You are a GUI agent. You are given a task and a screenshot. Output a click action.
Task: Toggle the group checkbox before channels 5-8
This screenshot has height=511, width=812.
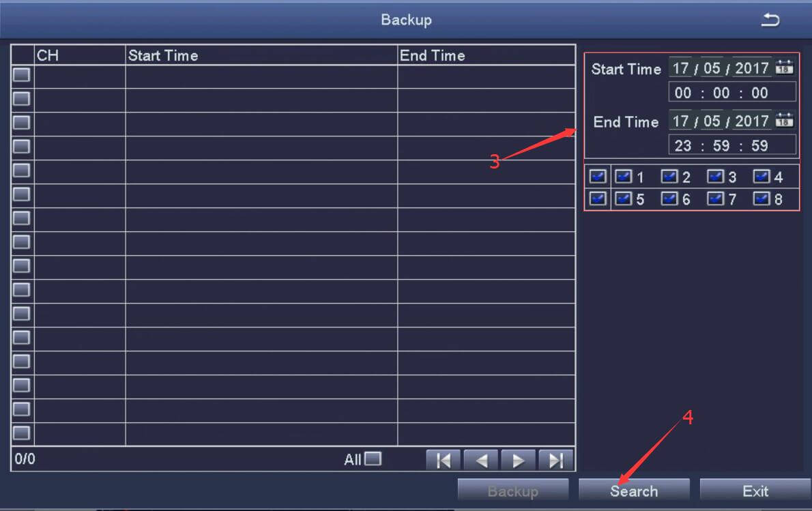tap(597, 199)
